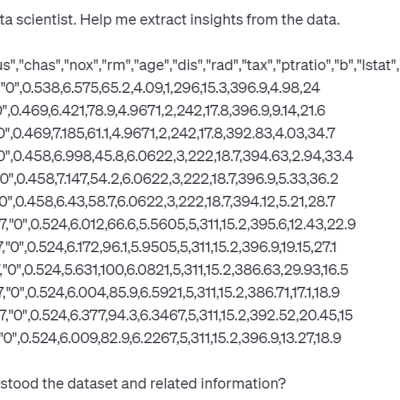Click the "ptratio" column header text
The image size is (400, 400).
[x=303, y=65]
